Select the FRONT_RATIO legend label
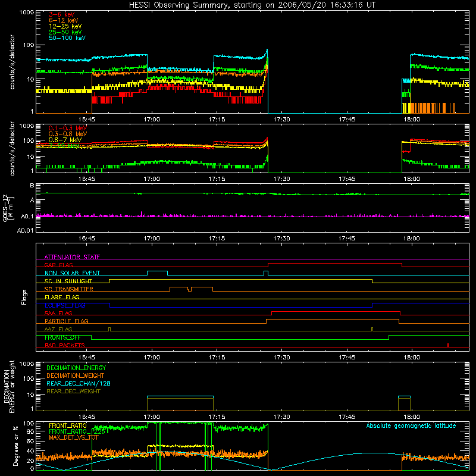Screen dimensions: 476x476 point(68,425)
